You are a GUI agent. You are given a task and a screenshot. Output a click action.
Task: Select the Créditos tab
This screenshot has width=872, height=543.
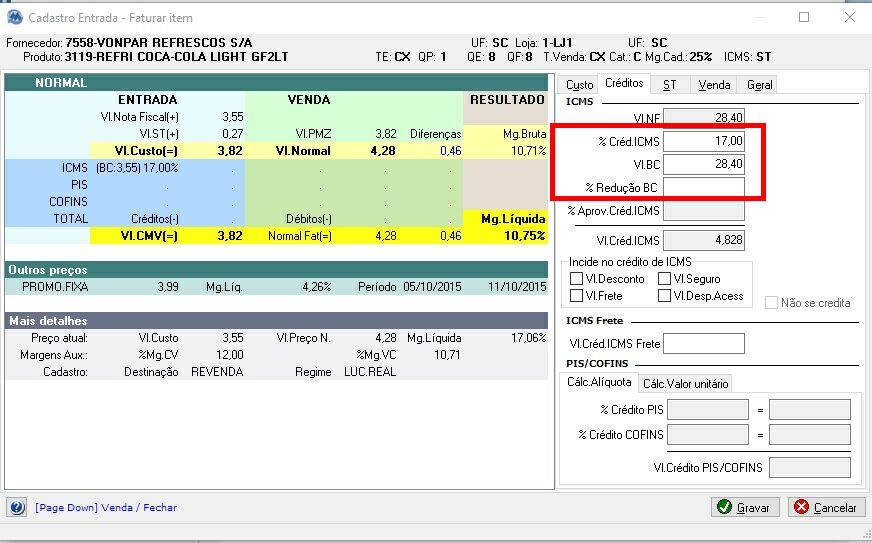pos(624,83)
